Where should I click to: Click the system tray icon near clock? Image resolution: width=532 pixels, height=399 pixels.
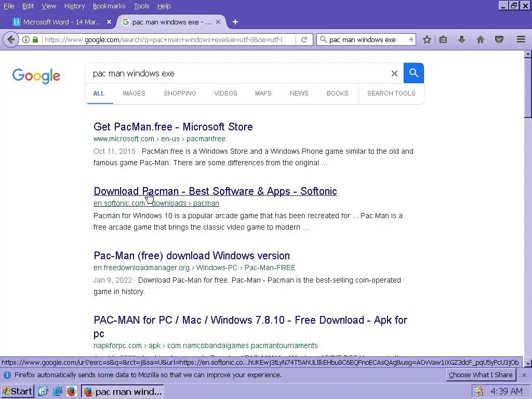coord(478,392)
